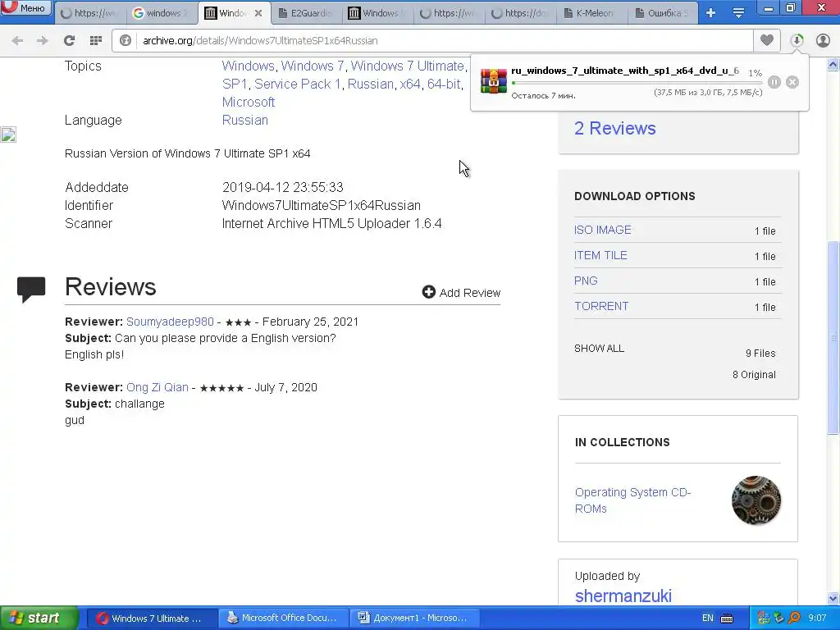Open the Windows 7 Ultimate topic link
The height and width of the screenshot is (630, 840).
407,66
